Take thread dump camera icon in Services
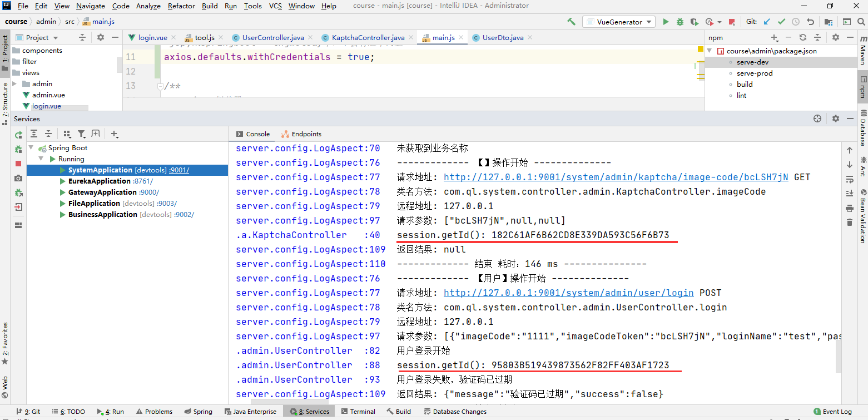Image resolution: width=868 pixels, height=420 pixels. pos(18,178)
